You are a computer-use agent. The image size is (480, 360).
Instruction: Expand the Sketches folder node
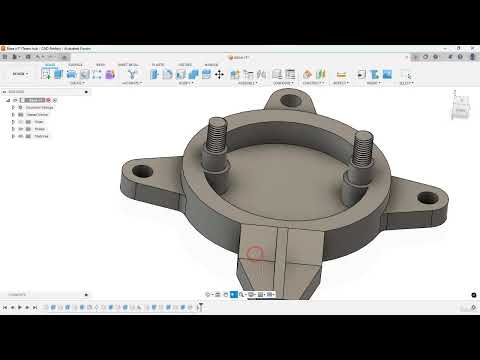tap(13, 136)
